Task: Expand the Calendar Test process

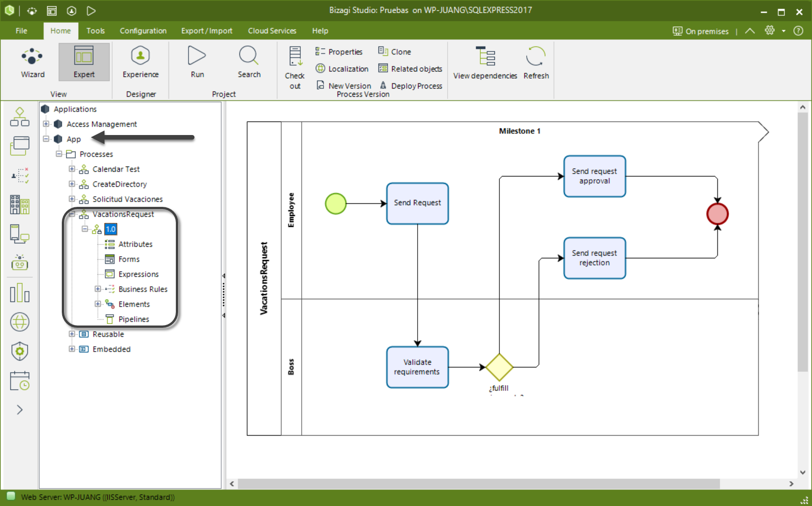Action: pyautogui.click(x=72, y=169)
